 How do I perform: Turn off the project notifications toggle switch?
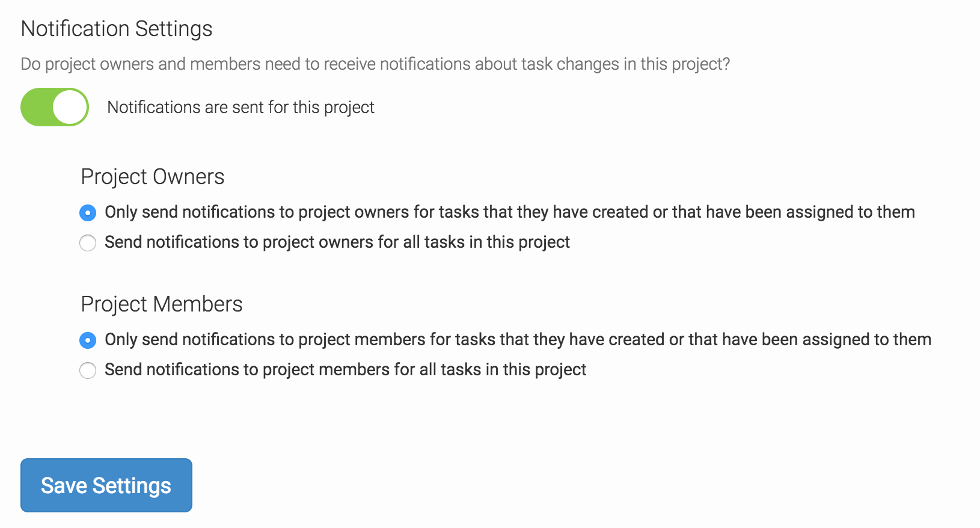[55, 107]
